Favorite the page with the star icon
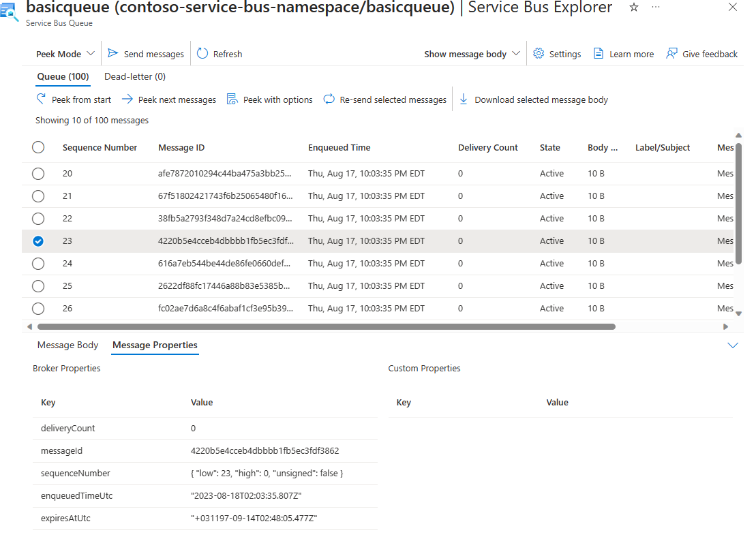Screen dimensions: 756x541 point(634,7)
